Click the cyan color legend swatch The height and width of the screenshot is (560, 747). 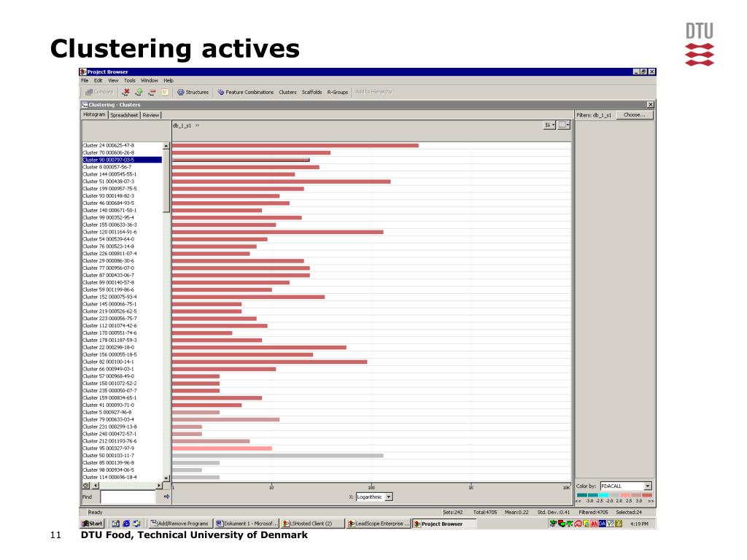tap(603, 495)
